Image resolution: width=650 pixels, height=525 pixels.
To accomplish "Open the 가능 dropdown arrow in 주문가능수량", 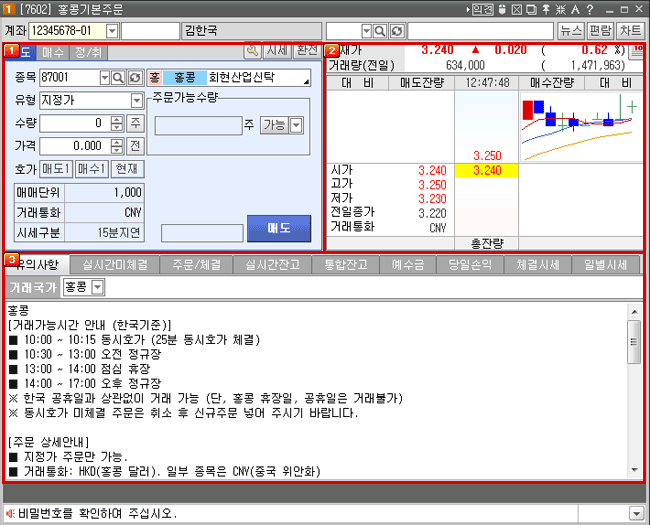I will click(296, 125).
